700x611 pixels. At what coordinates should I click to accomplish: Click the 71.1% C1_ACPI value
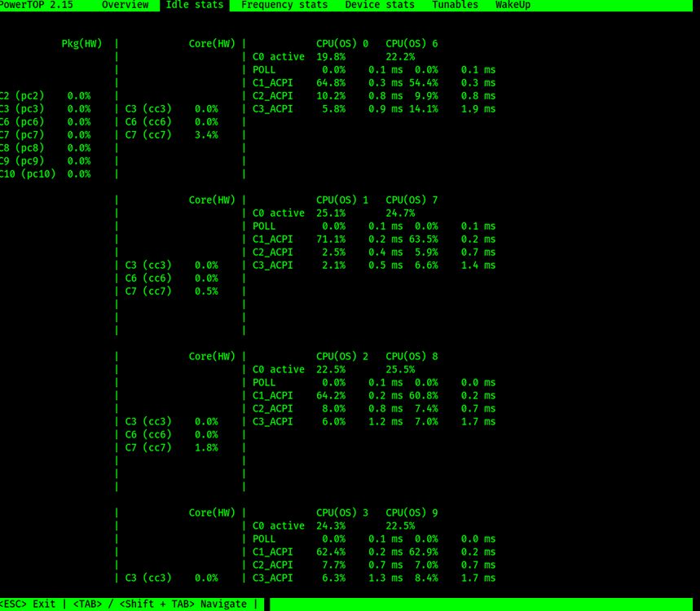coord(331,240)
